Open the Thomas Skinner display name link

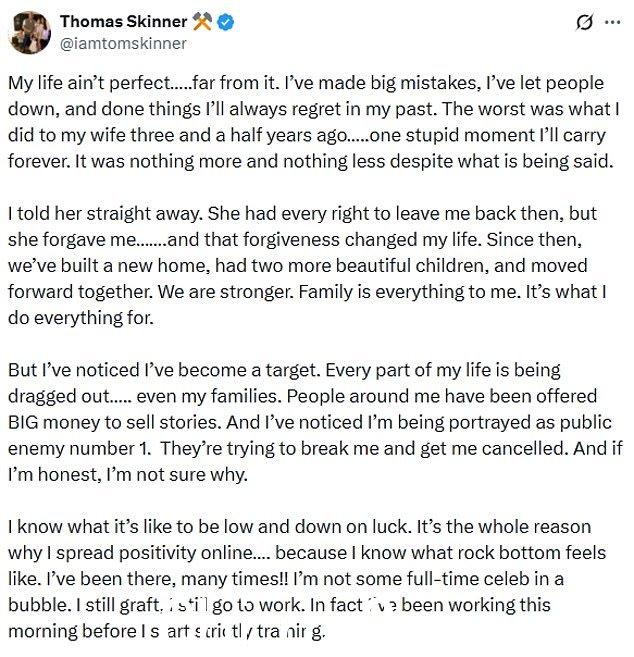(124, 21)
